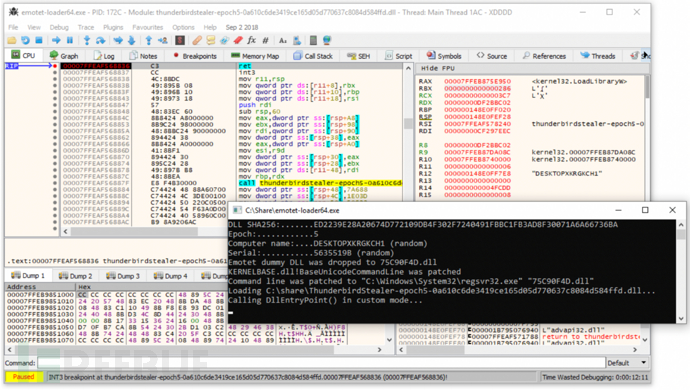
Task: Open the Scylla plugin icon
Action: click(180, 40)
